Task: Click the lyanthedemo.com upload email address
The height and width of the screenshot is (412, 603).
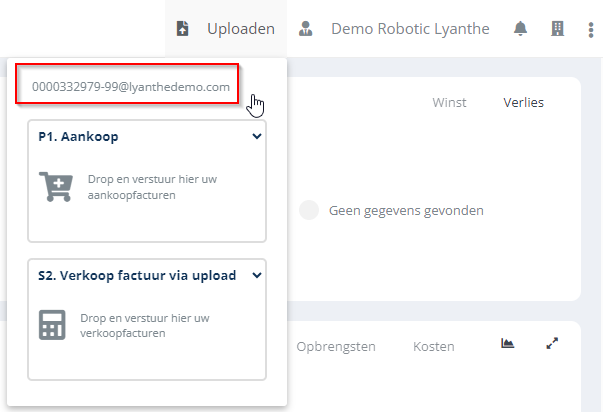Action: point(131,87)
